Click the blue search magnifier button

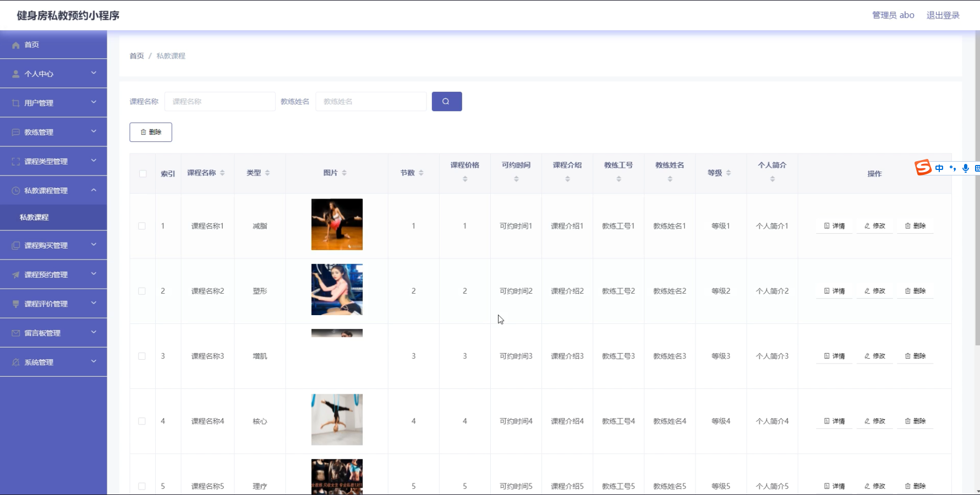click(446, 101)
